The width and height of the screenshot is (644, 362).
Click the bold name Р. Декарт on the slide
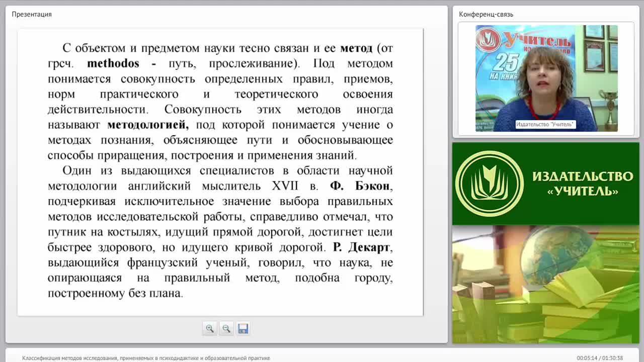(x=361, y=247)
